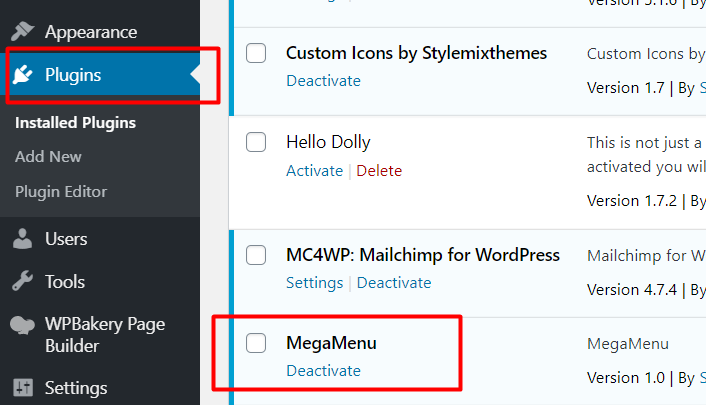The height and width of the screenshot is (405, 706).
Task: Click the Settings sliders icon
Action: tap(22, 387)
